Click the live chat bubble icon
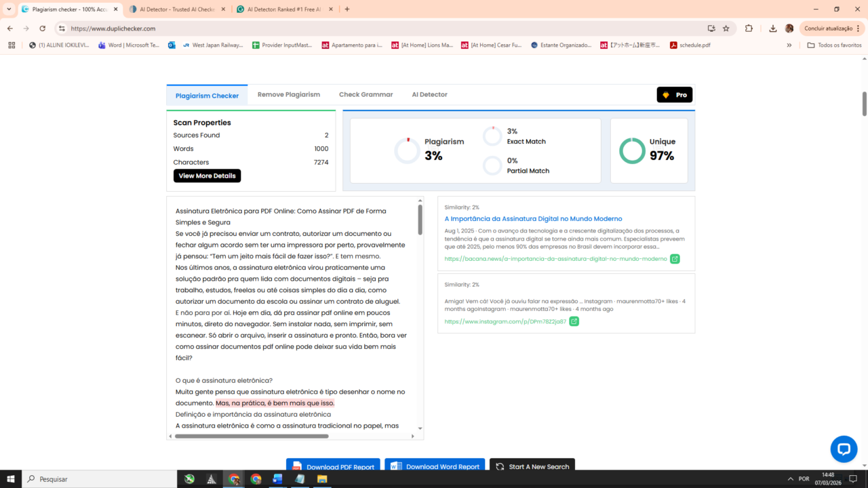The image size is (868, 488). point(844,449)
